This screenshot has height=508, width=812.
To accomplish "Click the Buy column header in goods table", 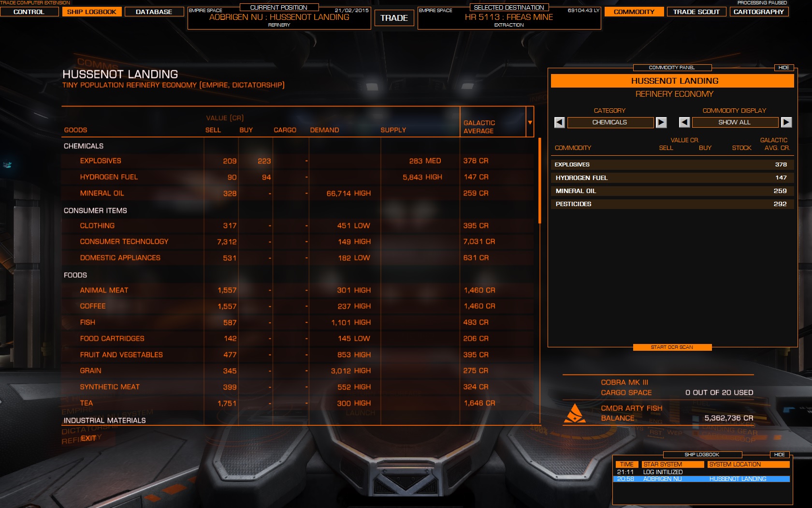I will (x=246, y=130).
